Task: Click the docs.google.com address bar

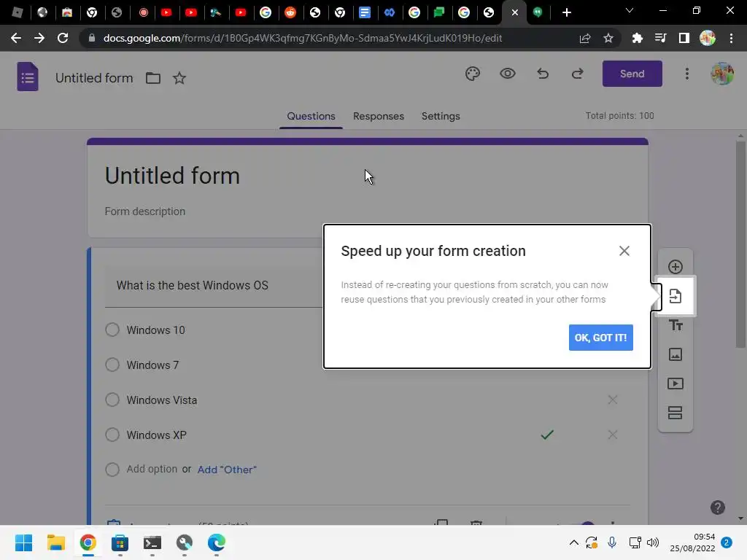Action: (303, 38)
